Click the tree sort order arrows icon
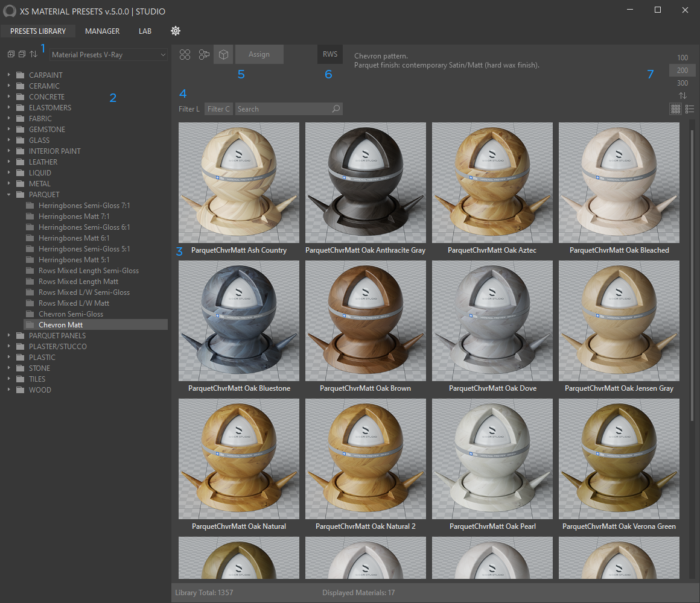 click(x=33, y=54)
